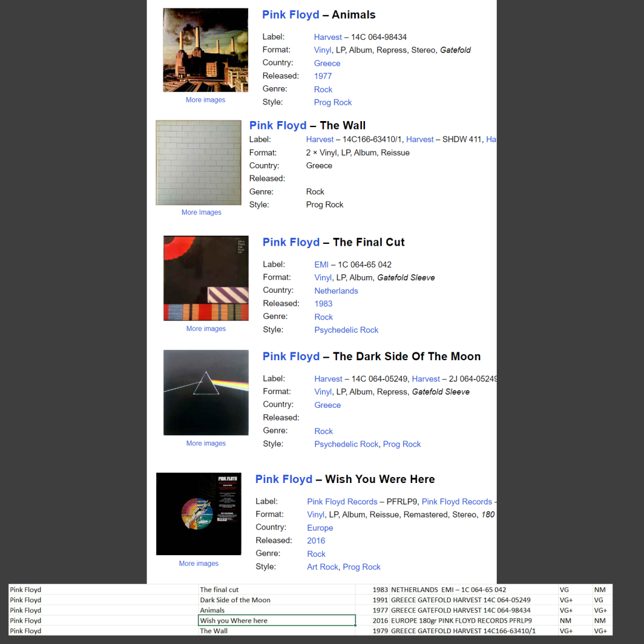Image resolution: width=644 pixels, height=644 pixels.
Task: Select spreadsheet title cell 'The Wall'
Action: tap(277, 630)
